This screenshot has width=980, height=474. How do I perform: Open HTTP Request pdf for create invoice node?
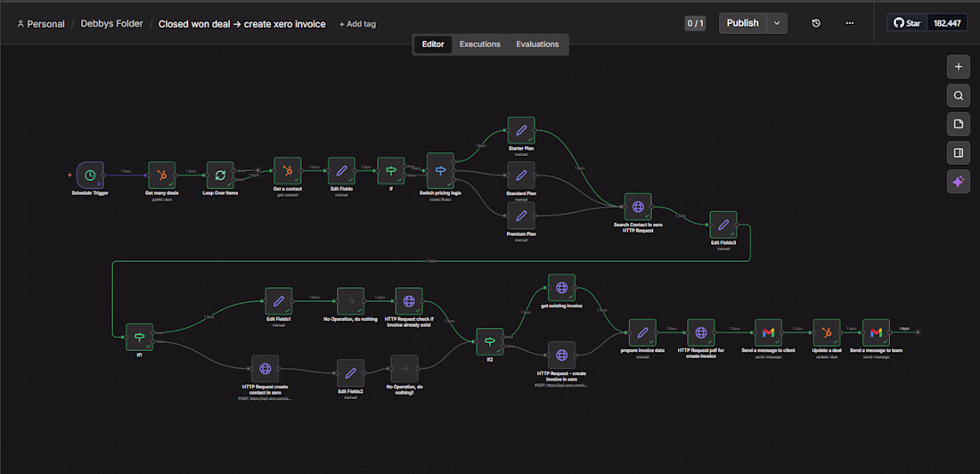[x=700, y=332]
